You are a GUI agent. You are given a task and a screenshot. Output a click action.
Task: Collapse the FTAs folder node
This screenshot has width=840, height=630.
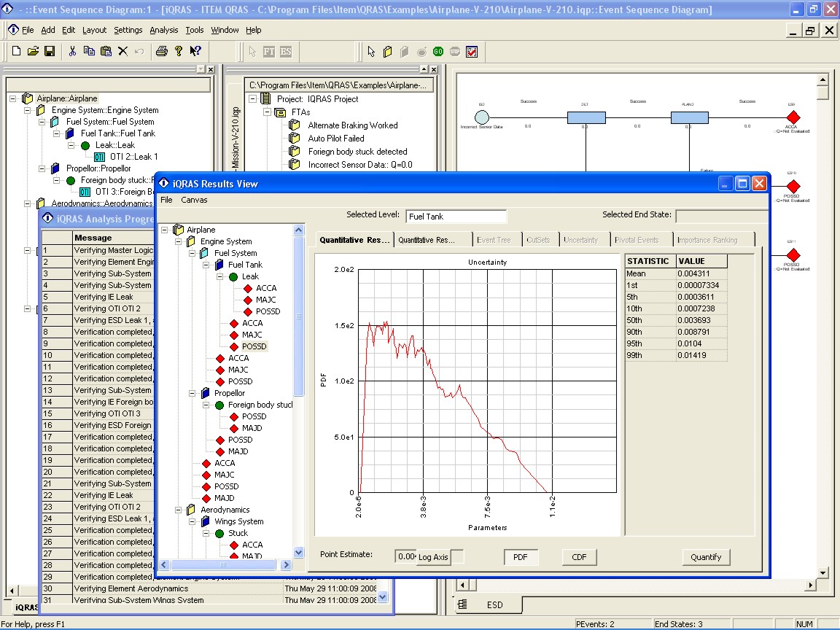click(x=267, y=112)
